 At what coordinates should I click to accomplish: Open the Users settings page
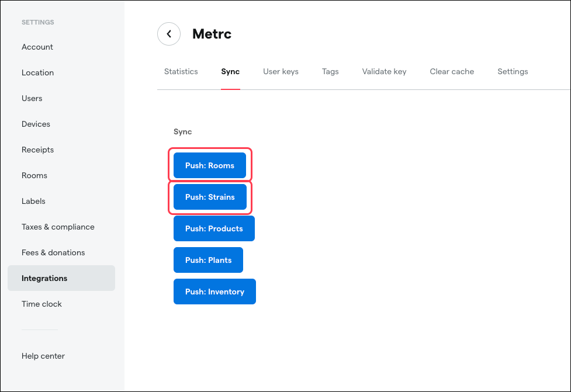[32, 98]
